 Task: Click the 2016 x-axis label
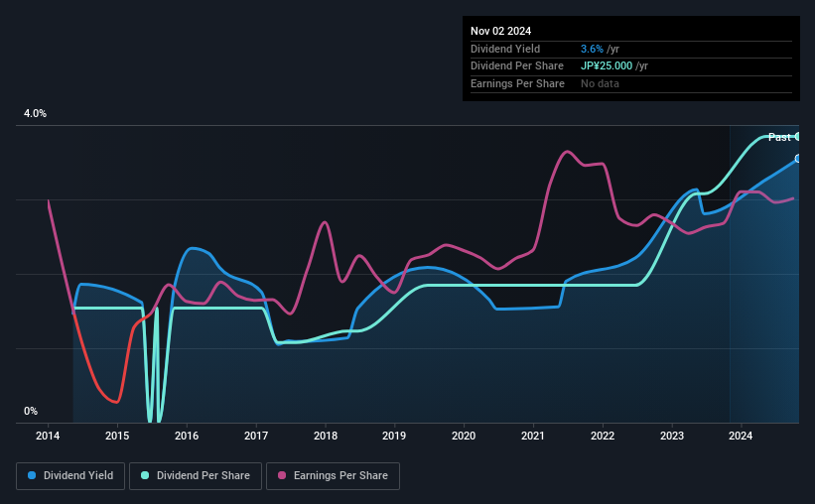click(x=187, y=436)
